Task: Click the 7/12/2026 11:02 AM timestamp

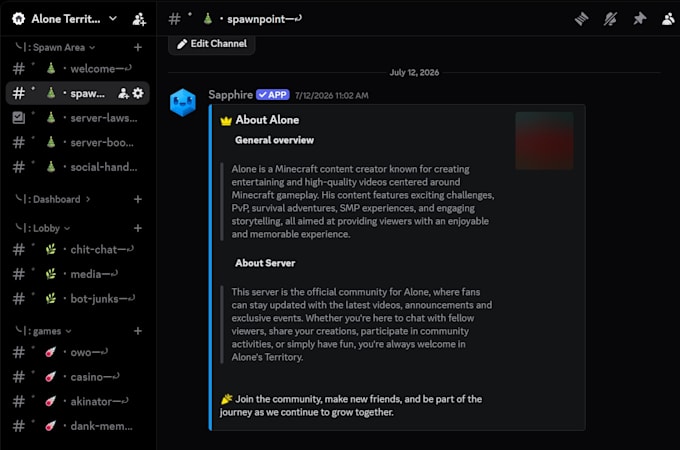Action: pyautogui.click(x=331, y=96)
